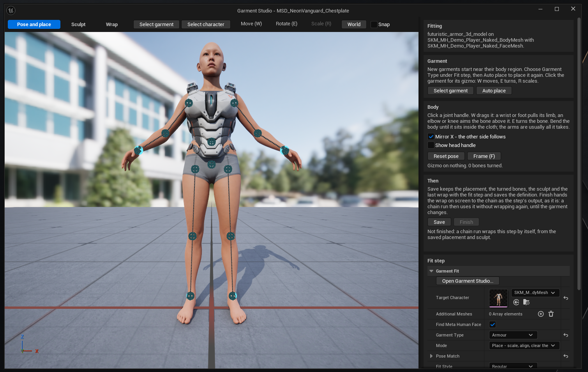
Task: Open the Garment Type Armour dropdown
Action: coord(513,335)
